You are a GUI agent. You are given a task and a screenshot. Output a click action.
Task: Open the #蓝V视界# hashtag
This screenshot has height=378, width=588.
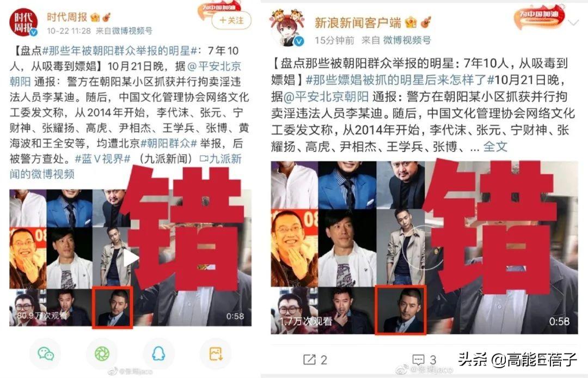coord(102,159)
